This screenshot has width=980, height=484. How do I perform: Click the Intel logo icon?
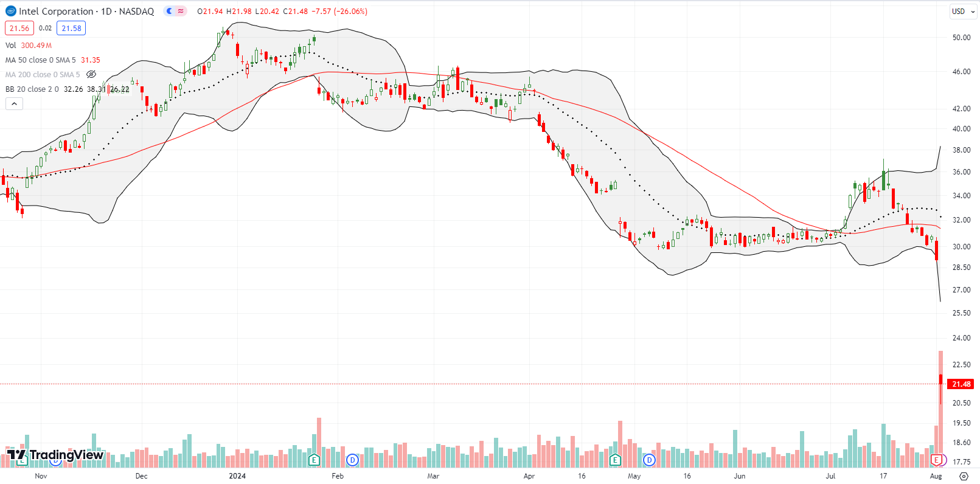click(10, 11)
